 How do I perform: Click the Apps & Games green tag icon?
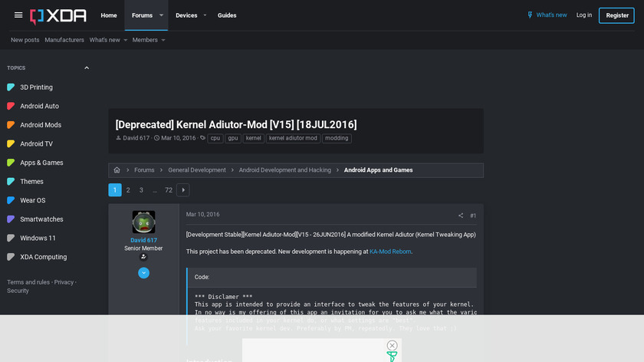coord(11,163)
